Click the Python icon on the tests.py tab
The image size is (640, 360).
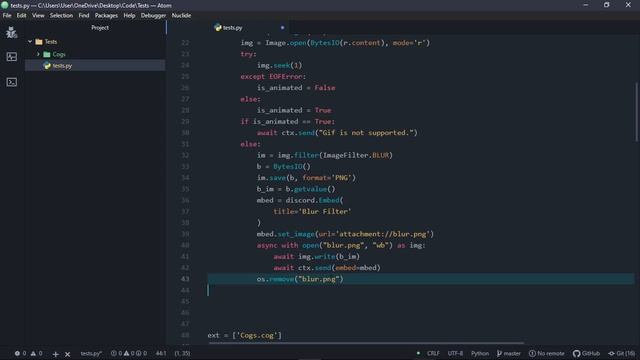click(x=218, y=28)
